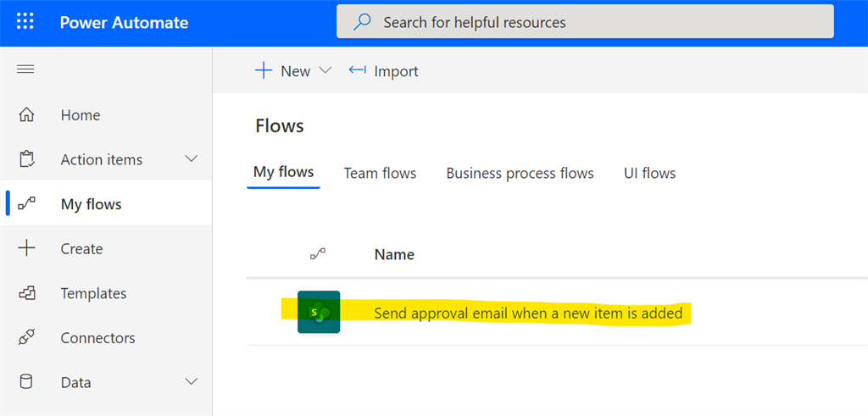Click the Create plus icon
This screenshot has height=416, width=868.
click(x=26, y=248)
